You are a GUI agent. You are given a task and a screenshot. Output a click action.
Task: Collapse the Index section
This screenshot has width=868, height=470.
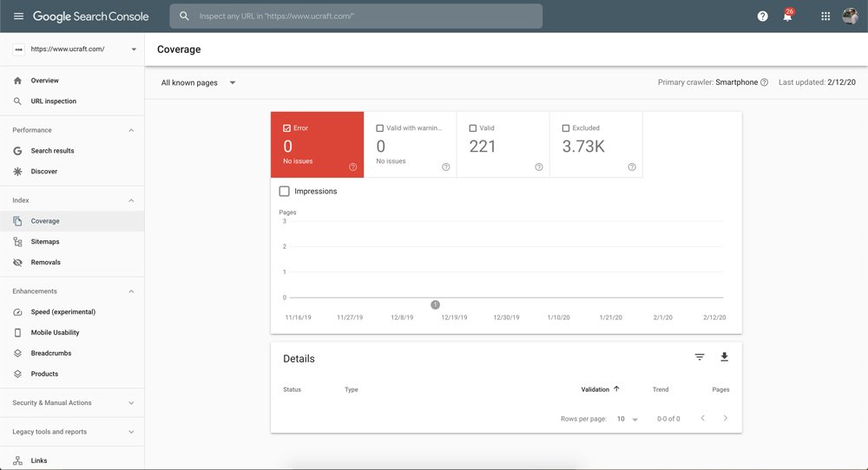click(131, 200)
